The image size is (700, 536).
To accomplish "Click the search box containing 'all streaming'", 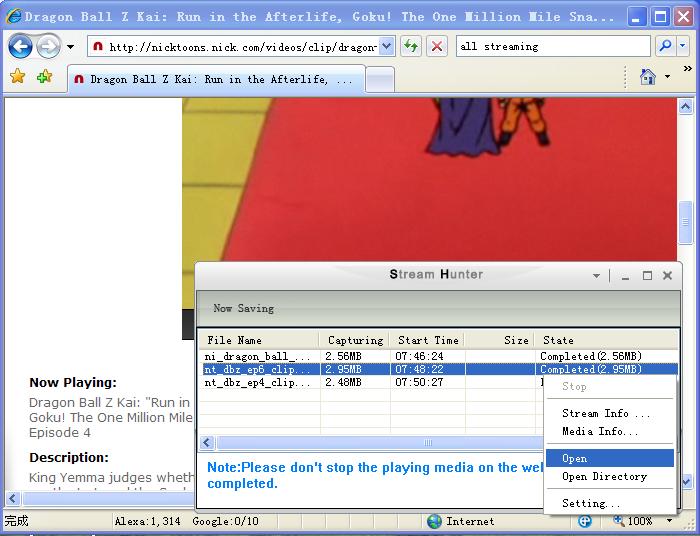I will pyautogui.click(x=553, y=46).
